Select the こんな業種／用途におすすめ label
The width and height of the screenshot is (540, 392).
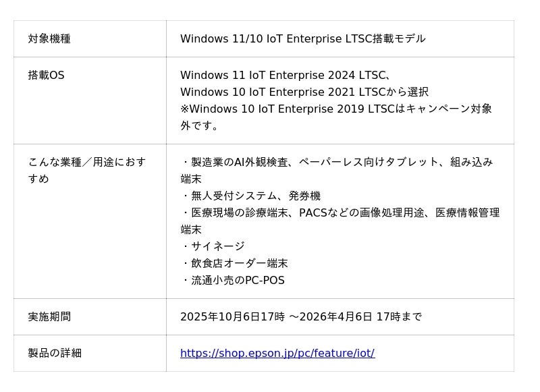[87, 170]
